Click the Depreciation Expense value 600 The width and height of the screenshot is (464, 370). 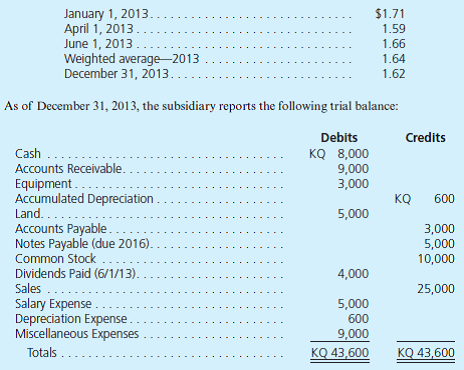point(358,319)
